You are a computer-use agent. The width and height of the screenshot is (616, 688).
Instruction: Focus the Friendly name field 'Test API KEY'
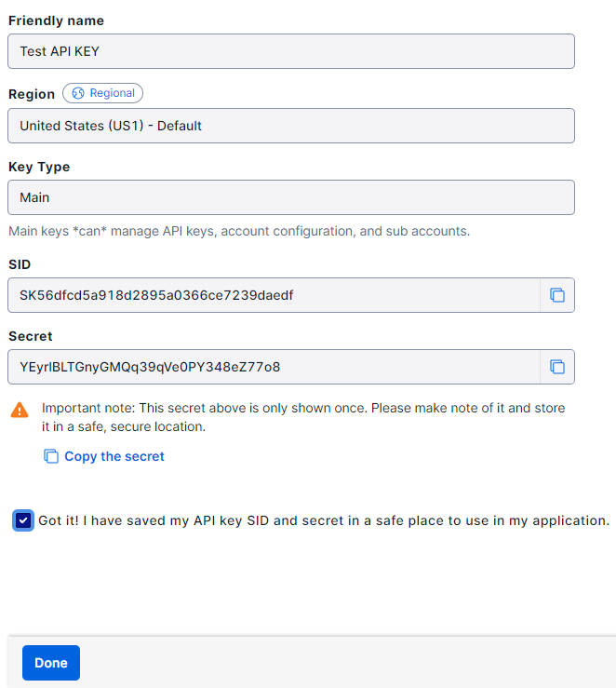291,51
